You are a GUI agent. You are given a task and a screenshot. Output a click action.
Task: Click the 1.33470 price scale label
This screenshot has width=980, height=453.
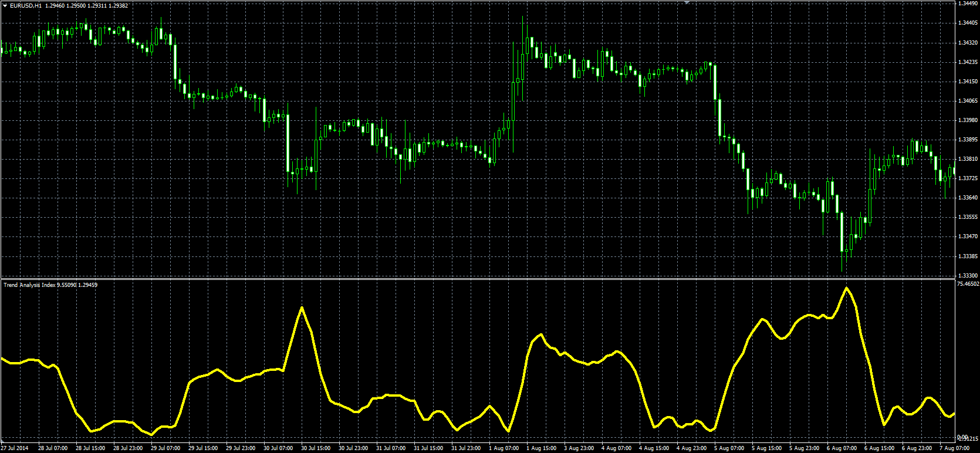click(967, 236)
